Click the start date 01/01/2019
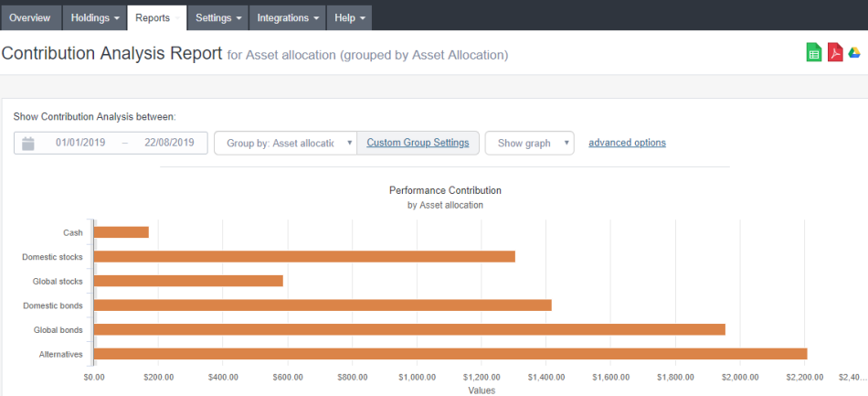 (x=80, y=143)
